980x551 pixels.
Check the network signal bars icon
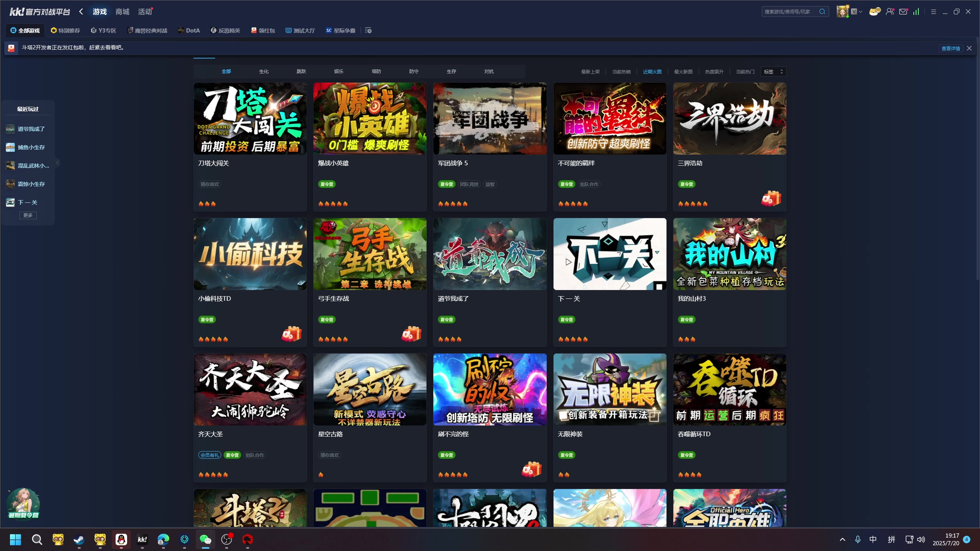tap(916, 11)
